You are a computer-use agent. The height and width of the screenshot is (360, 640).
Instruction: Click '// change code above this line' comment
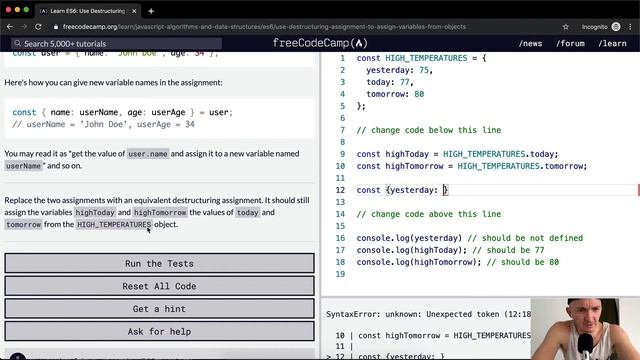point(429,214)
